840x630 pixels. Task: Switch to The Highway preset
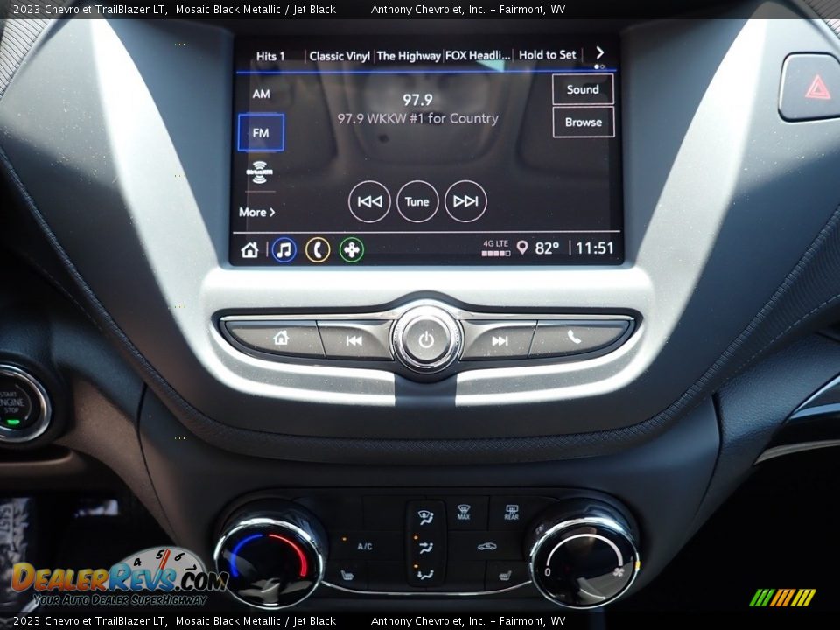point(408,54)
